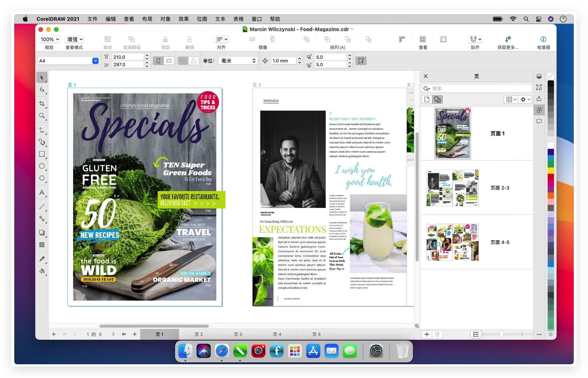Viewport: 588px width, 378px height.
Task: Select the Zoom magnifier tool
Action: point(42,116)
